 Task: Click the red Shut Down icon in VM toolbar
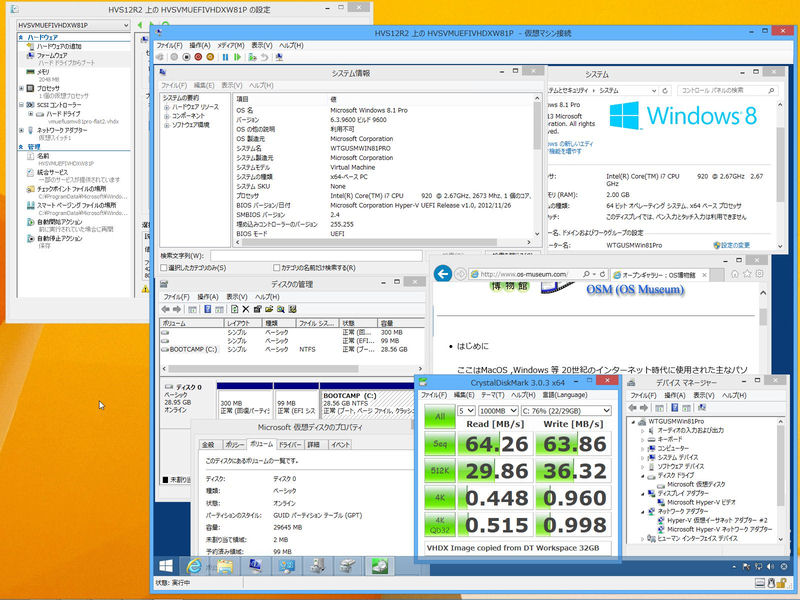pyautogui.click(x=198, y=57)
